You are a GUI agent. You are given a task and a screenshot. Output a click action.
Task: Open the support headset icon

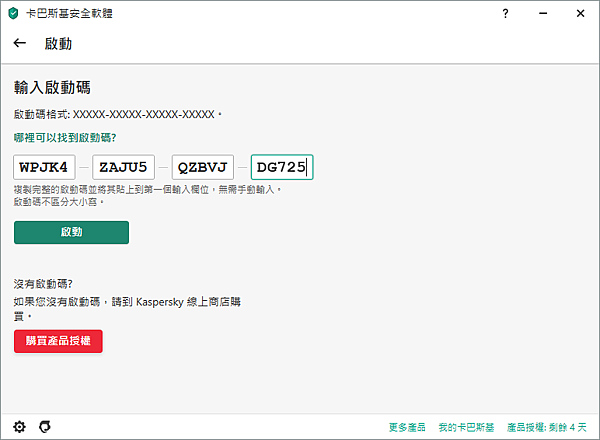[x=45, y=427]
